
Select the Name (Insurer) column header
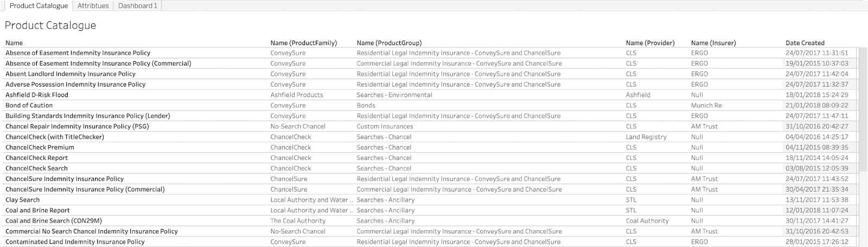[x=713, y=43]
